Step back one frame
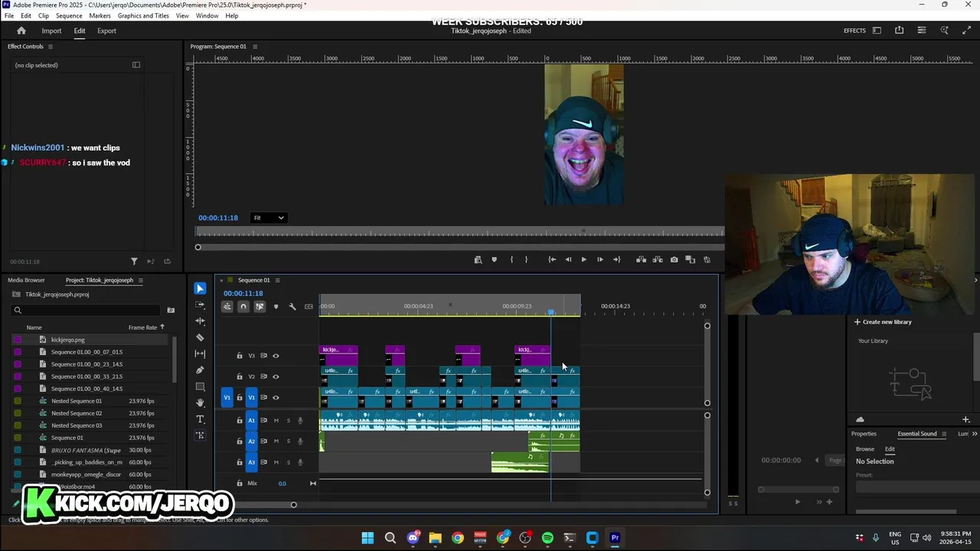 (568, 259)
